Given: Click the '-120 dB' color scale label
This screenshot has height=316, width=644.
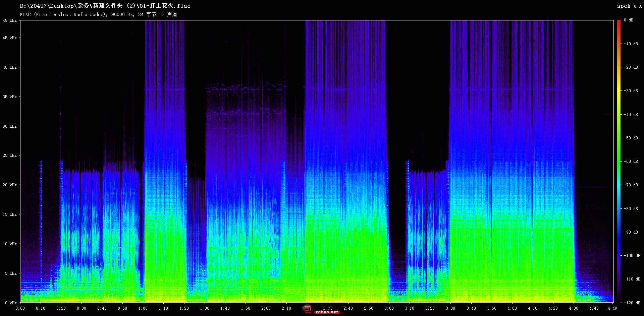Looking at the screenshot, I should (632, 303).
